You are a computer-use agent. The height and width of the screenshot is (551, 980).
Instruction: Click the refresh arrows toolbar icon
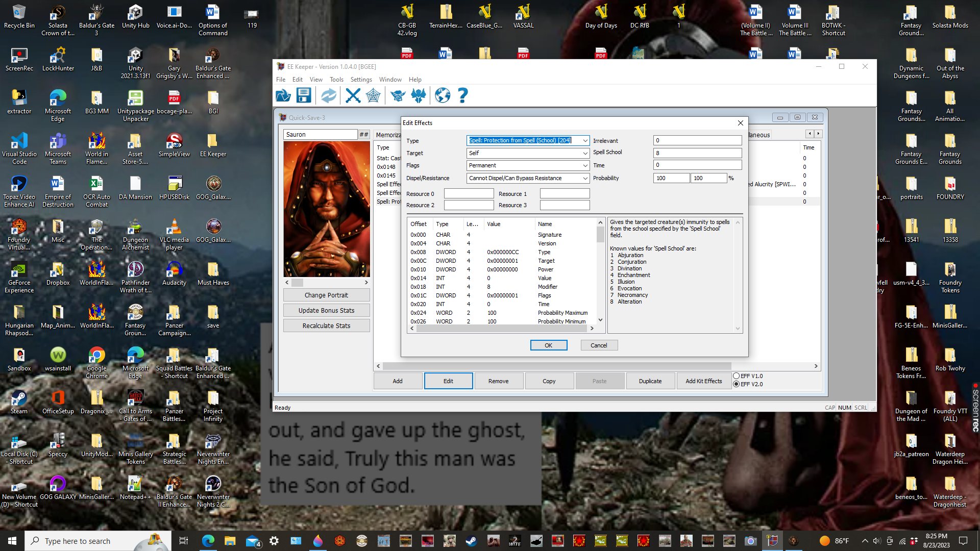(329, 95)
